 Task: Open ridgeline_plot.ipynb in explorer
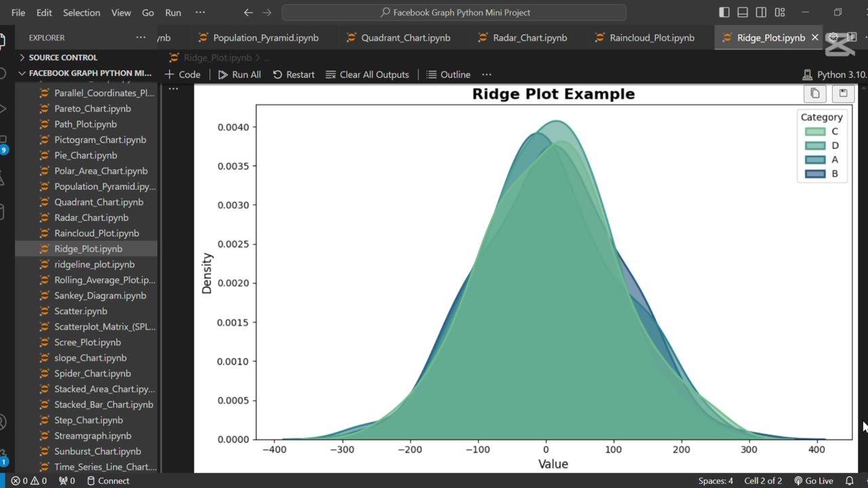click(94, 264)
